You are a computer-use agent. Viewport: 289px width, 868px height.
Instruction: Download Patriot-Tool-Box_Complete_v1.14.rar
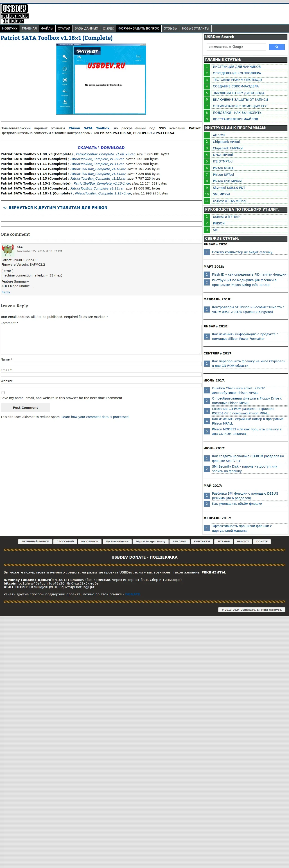(x=98, y=174)
